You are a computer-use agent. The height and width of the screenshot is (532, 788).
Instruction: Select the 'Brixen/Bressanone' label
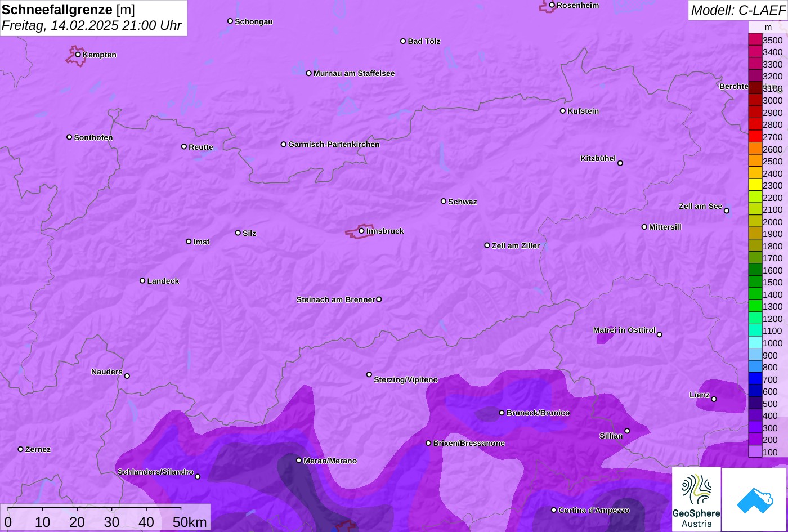coord(469,443)
